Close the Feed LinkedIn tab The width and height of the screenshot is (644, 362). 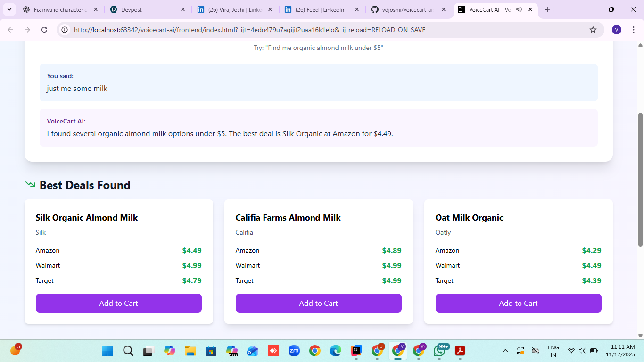[x=357, y=9]
